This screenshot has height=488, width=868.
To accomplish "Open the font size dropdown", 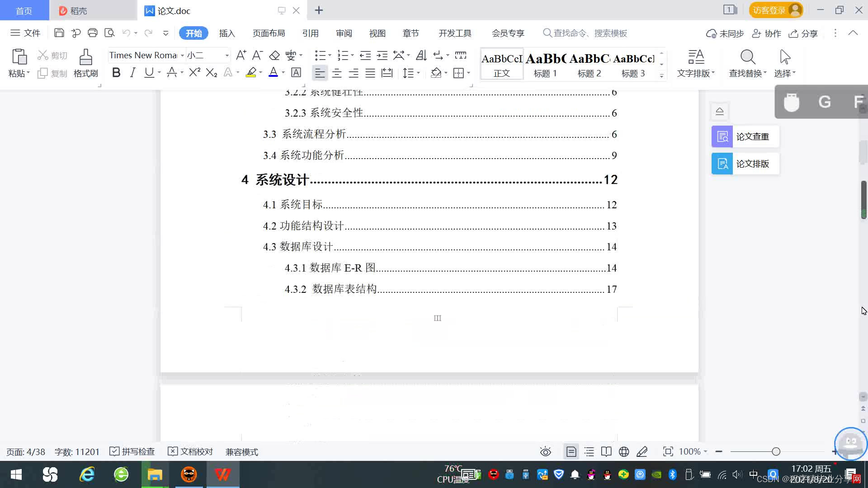I will [227, 56].
